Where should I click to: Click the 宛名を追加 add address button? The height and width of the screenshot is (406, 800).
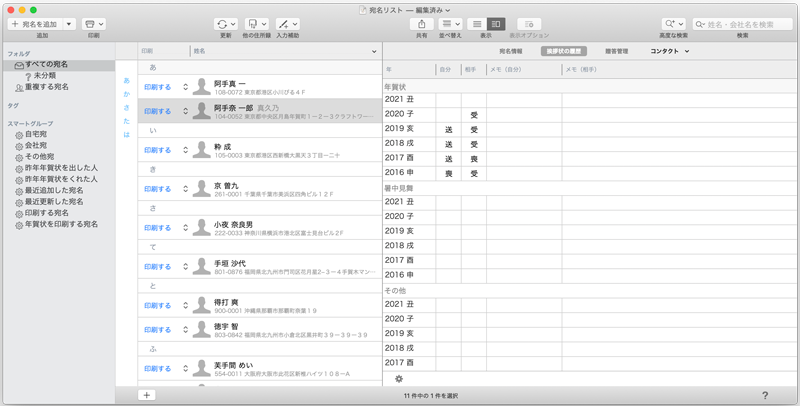point(34,24)
